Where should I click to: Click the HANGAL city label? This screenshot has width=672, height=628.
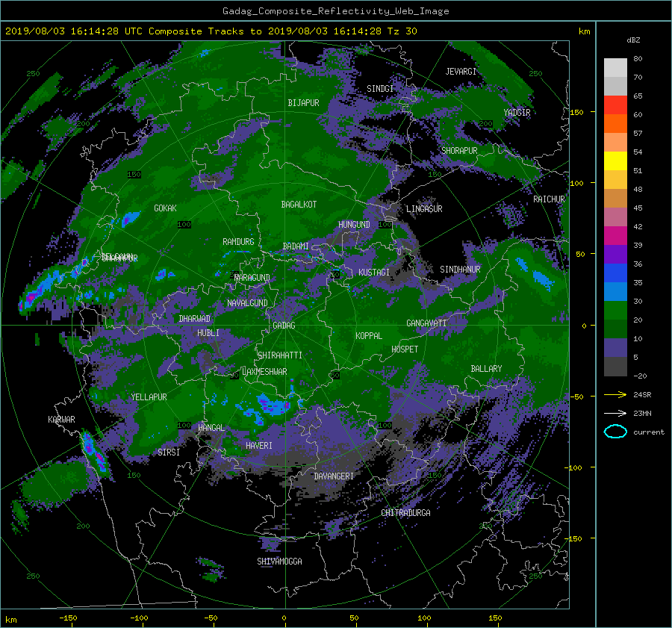tap(211, 428)
